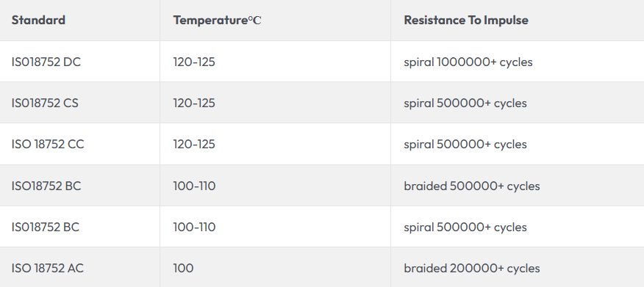
Task: Click the 120-125 temperature in DC row
Action: (194, 62)
